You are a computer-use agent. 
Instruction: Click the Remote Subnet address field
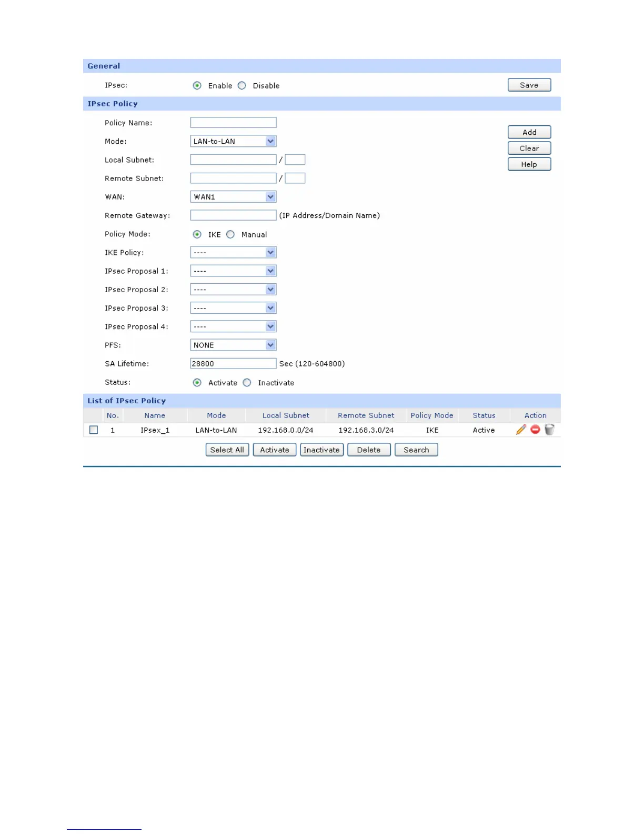233,178
